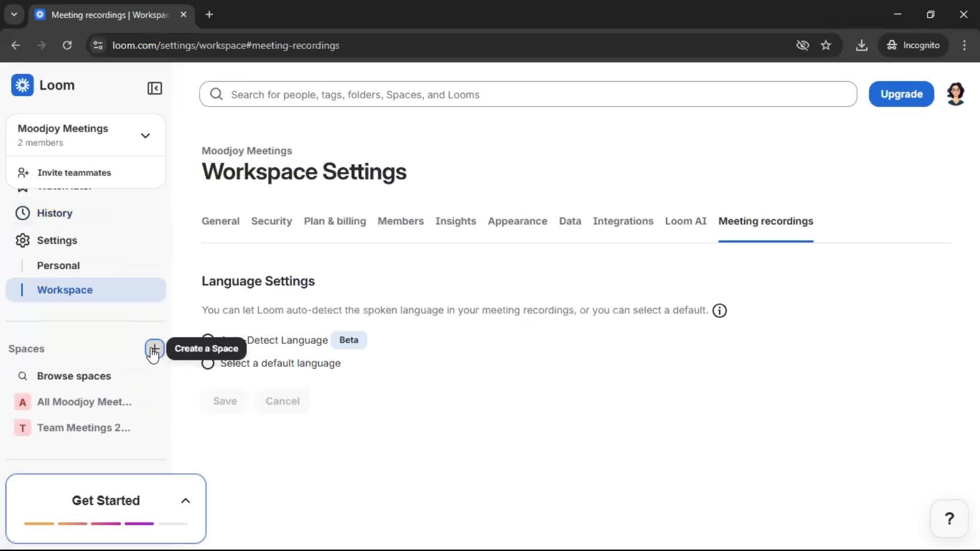Open the help question mark bubble

(x=949, y=518)
